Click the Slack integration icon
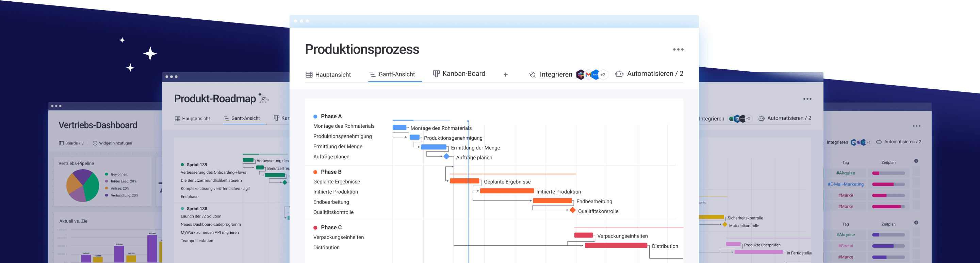The height and width of the screenshot is (263, 980). click(580, 74)
